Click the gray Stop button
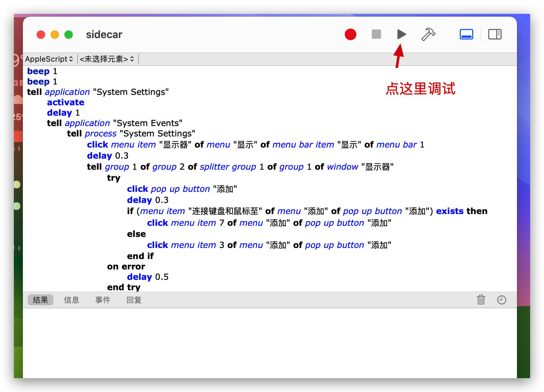 coord(376,34)
